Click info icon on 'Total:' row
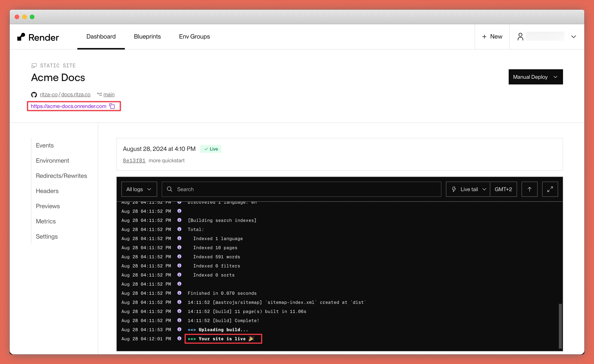 179,229
